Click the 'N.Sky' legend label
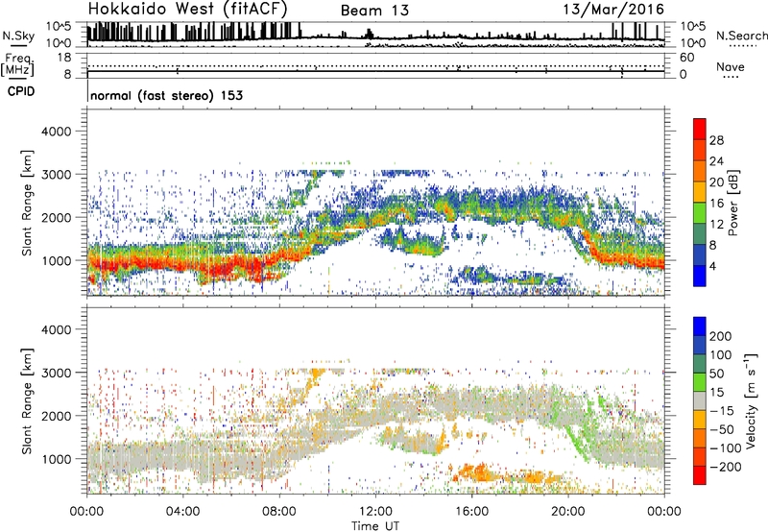The height and width of the screenshot is (532, 768). tap(18, 36)
